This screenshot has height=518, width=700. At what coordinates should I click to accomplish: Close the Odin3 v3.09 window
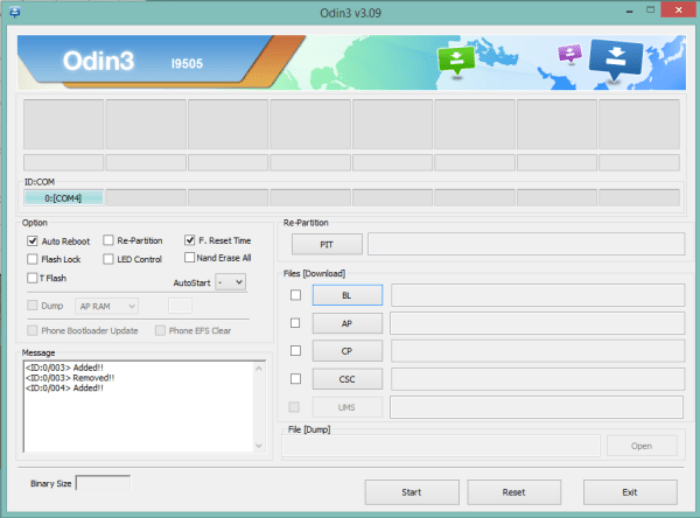tap(678, 10)
